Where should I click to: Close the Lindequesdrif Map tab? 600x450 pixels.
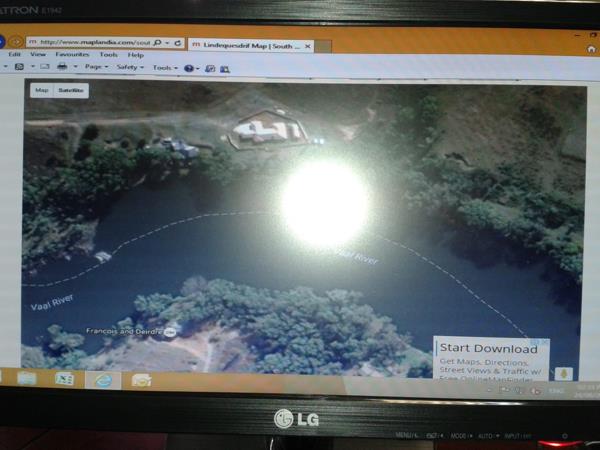[x=307, y=45]
